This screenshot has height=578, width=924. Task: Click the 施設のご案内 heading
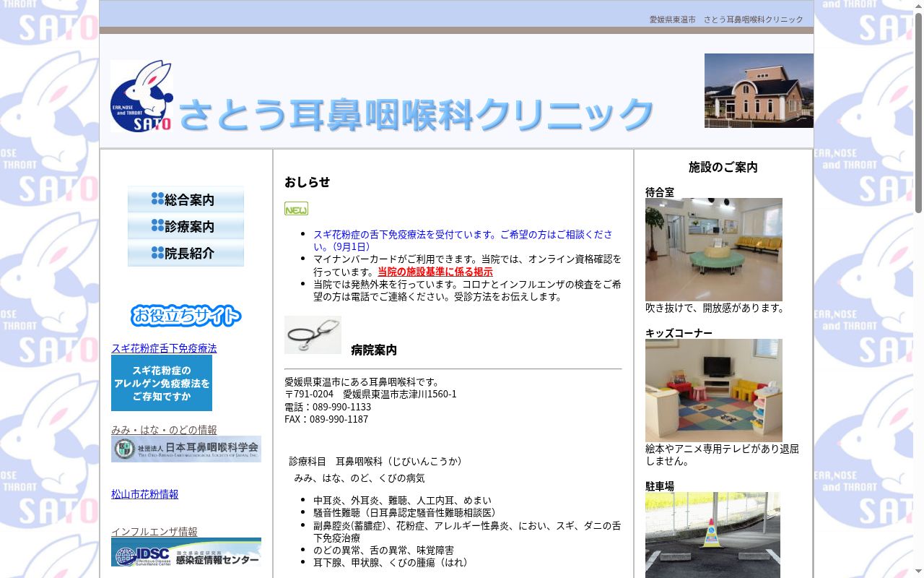(x=723, y=167)
